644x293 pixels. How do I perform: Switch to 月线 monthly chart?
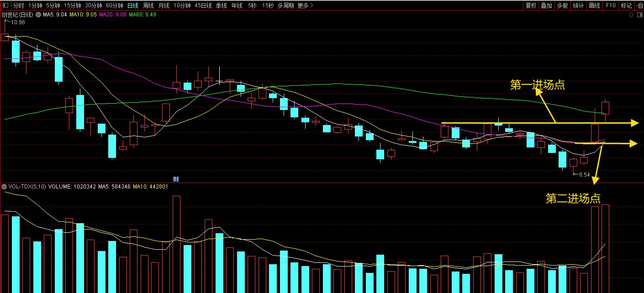(164, 5)
